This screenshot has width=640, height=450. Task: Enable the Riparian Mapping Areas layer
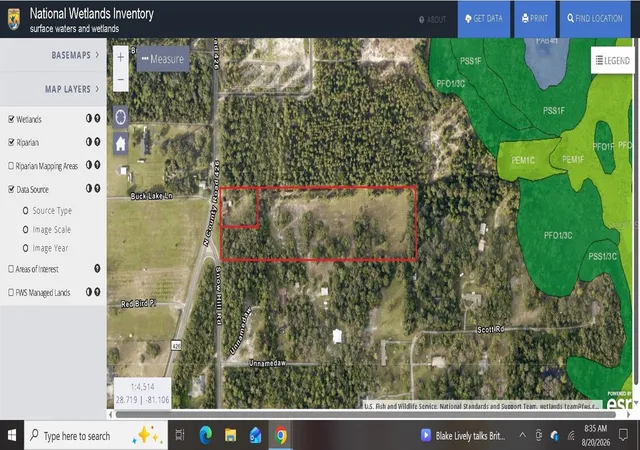(x=11, y=166)
